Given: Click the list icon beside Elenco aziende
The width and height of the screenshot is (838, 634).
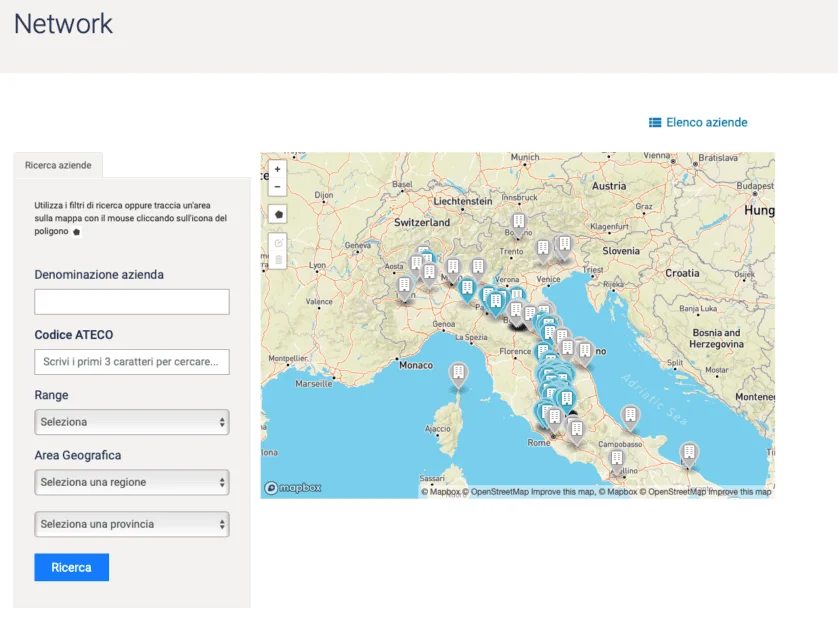Looking at the screenshot, I should [x=655, y=122].
